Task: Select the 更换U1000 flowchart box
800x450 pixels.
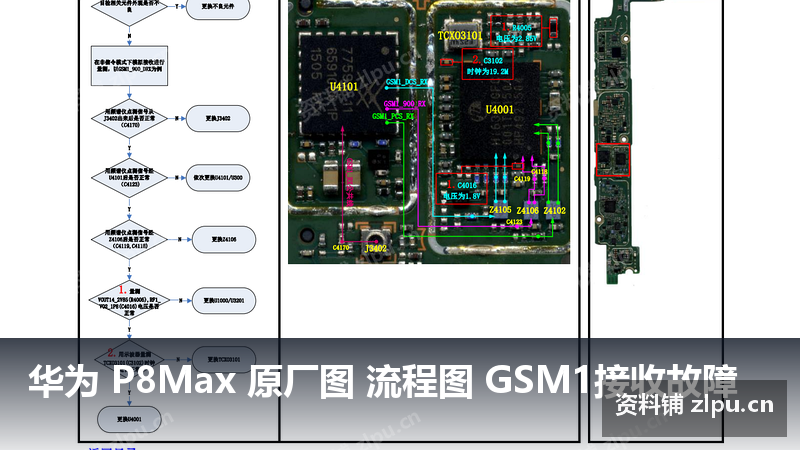Action: click(x=224, y=301)
